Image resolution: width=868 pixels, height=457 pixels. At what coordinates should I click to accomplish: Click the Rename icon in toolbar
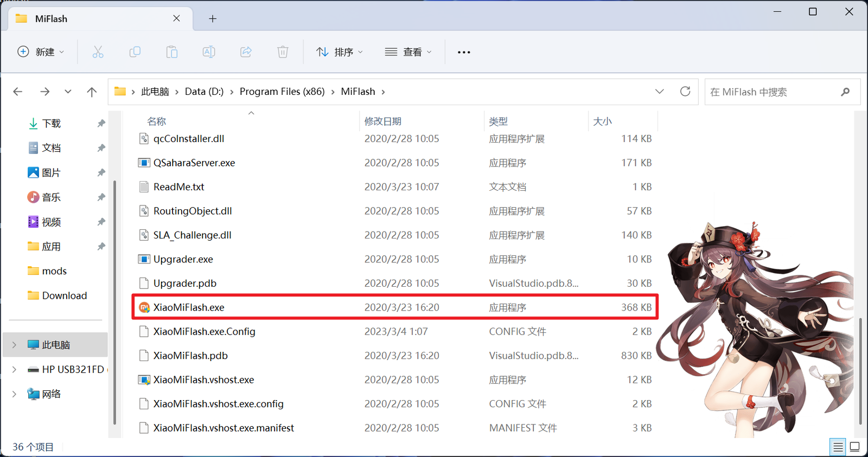pyautogui.click(x=209, y=52)
